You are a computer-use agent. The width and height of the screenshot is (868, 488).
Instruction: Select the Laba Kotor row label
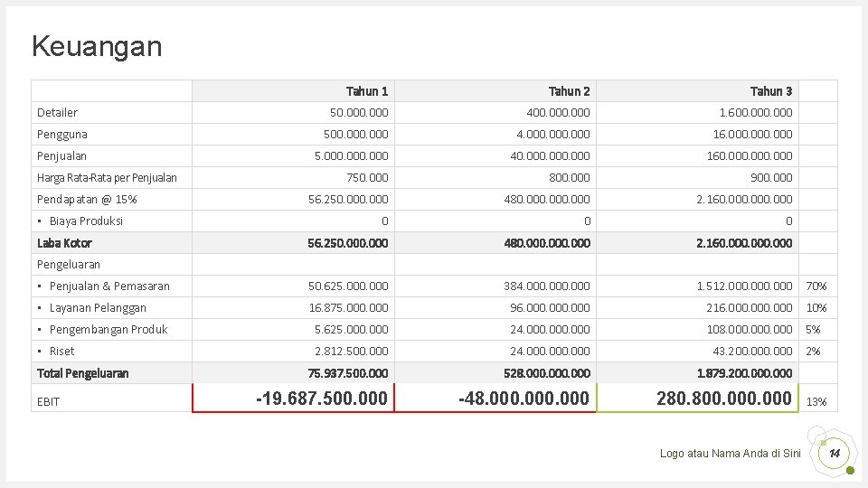click(64, 243)
